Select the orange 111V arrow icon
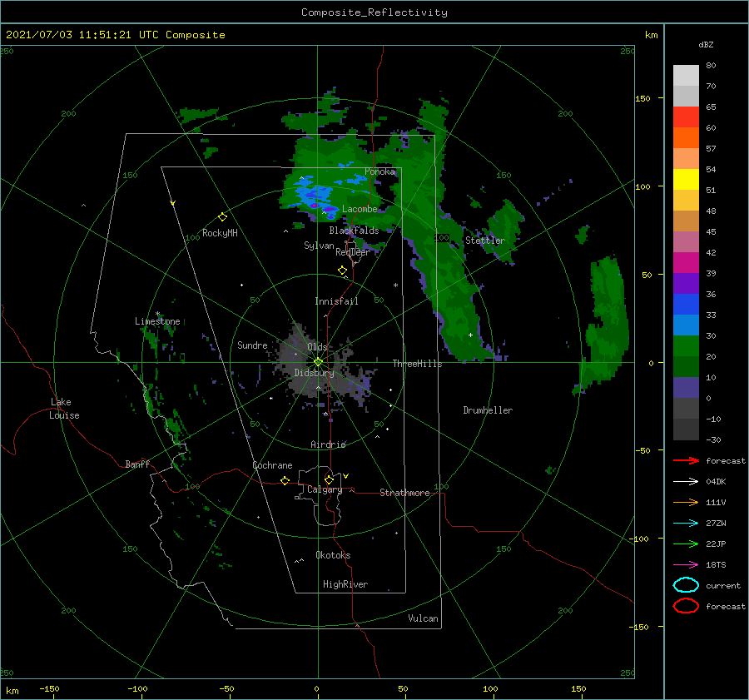Screen dimensions: 749x700 point(686,502)
